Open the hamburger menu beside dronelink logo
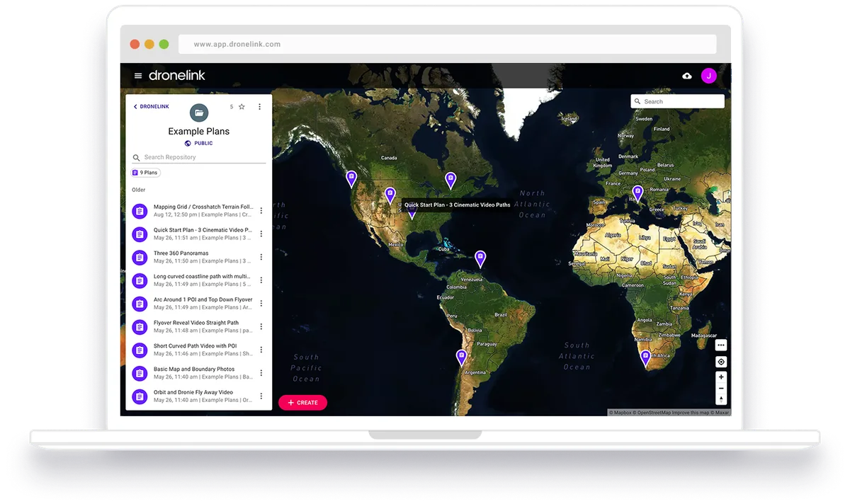The image size is (850, 504). coord(138,76)
